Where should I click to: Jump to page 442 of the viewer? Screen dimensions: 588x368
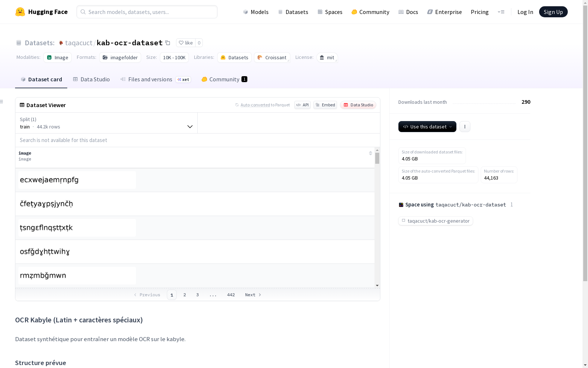click(x=231, y=295)
